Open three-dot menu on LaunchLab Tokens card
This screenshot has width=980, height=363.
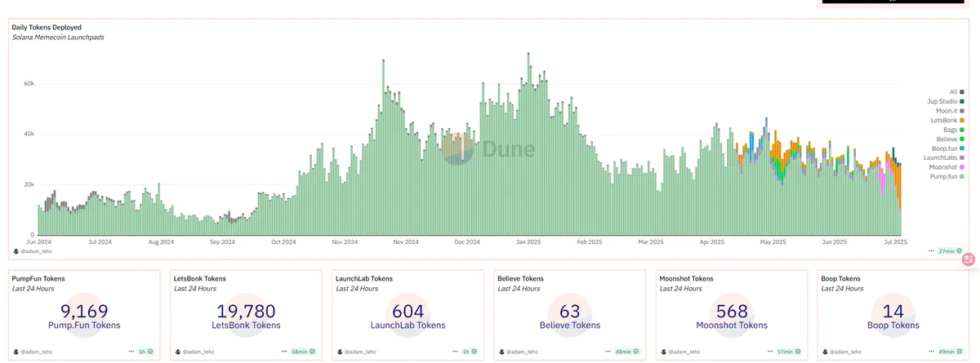click(x=455, y=351)
